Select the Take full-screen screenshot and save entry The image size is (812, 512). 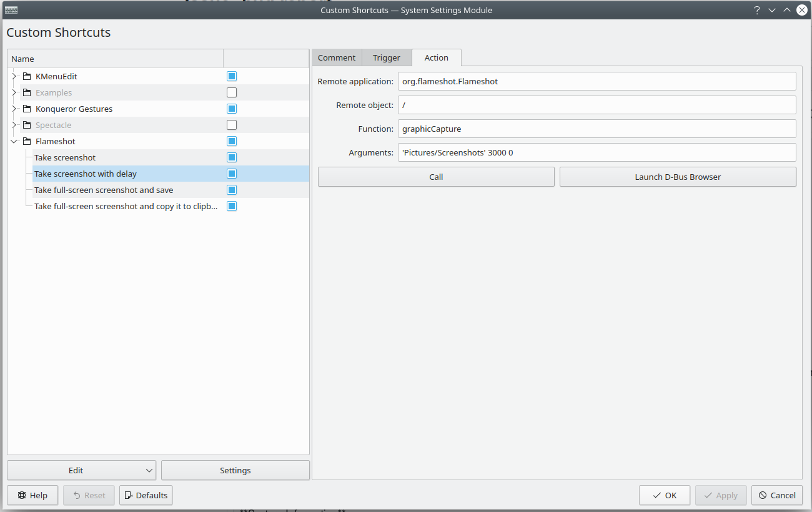pos(104,190)
